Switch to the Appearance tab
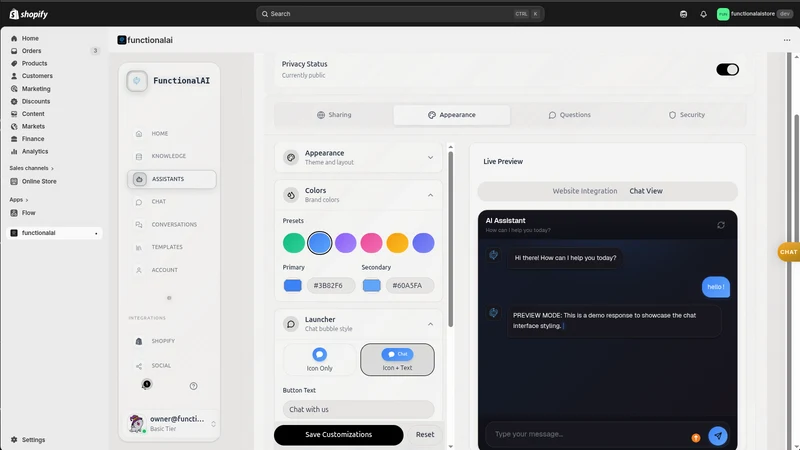800x450 pixels. point(452,115)
